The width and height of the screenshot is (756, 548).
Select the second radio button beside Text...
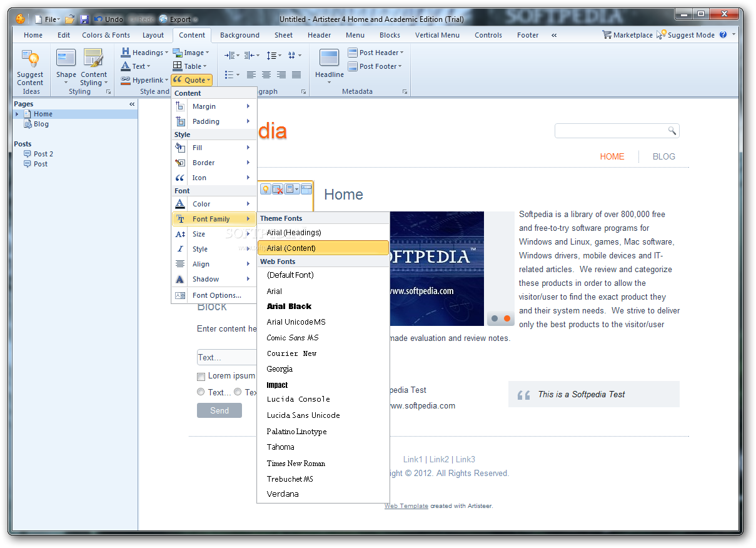coord(238,392)
